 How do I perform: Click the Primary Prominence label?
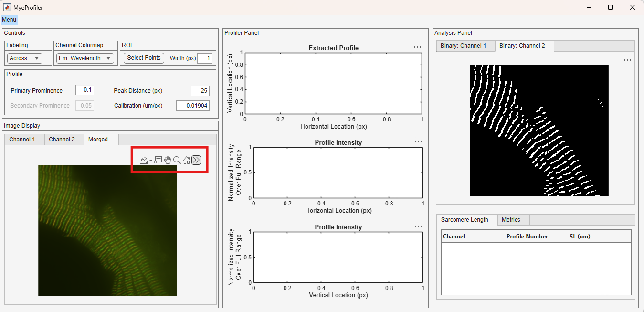point(37,91)
